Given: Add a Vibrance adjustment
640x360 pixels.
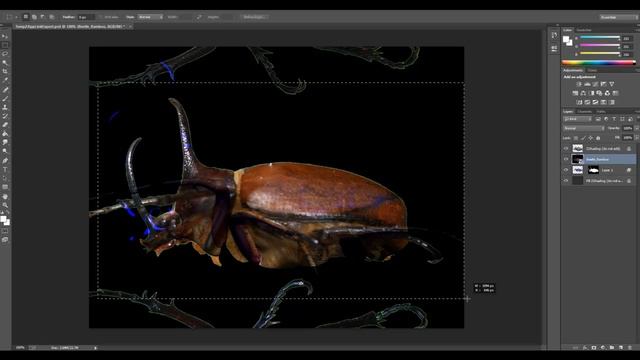Looking at the screenshot, I should pos(611,84).
